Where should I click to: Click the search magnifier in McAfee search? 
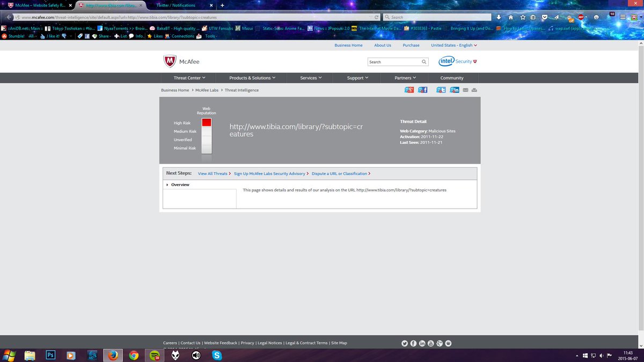424,62
